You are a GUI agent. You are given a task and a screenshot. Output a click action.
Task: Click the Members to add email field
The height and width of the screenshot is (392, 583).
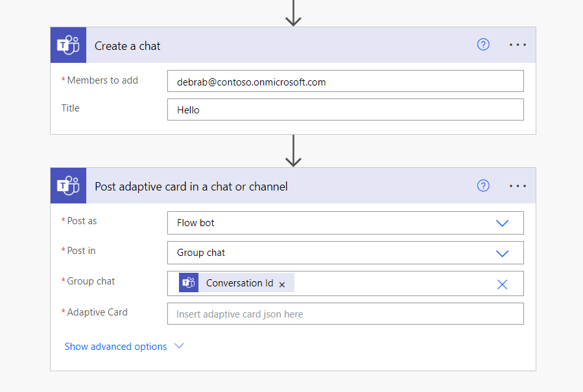(x=345, y=82)
